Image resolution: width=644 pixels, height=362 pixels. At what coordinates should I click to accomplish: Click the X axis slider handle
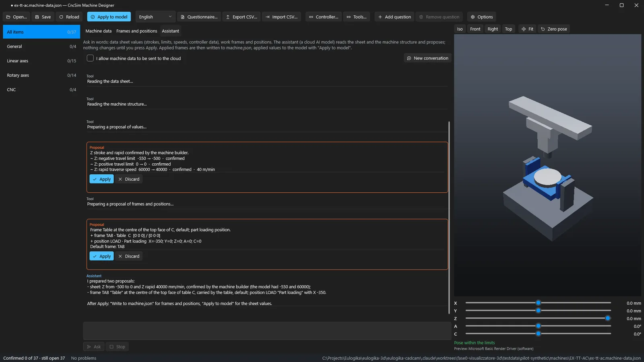538,303
